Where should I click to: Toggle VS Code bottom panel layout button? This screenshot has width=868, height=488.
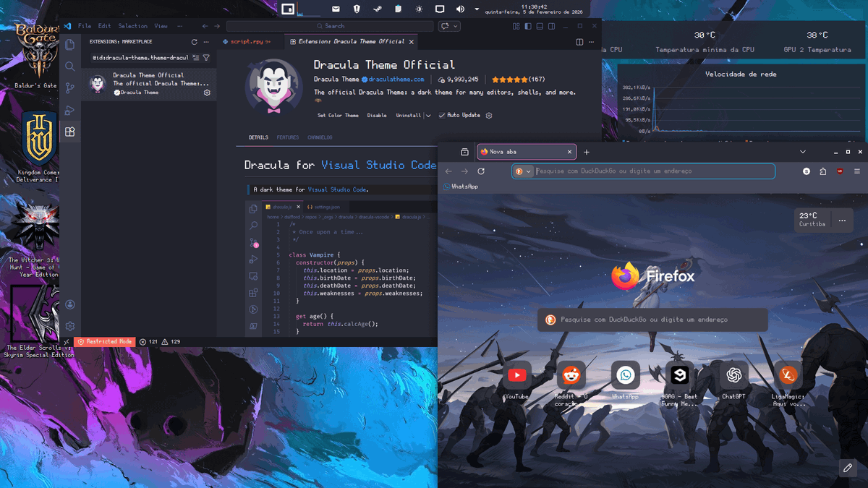click(540, 26)
